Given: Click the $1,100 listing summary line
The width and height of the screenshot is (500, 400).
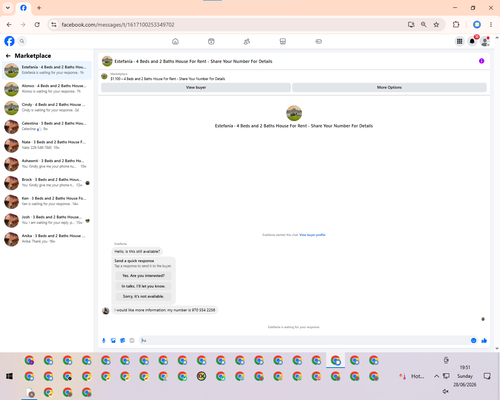Looking at the screenshot, I should (x=168, y=79).
